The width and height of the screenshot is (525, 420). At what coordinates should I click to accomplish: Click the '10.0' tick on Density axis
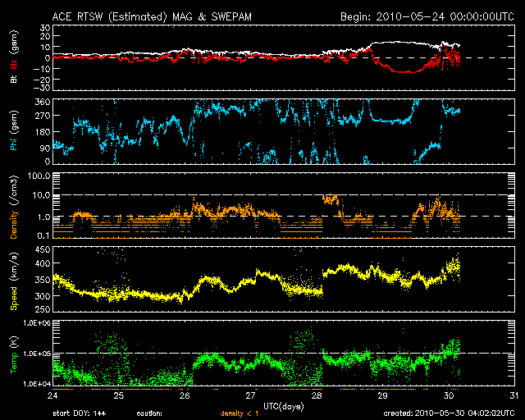tap(41, 195)
